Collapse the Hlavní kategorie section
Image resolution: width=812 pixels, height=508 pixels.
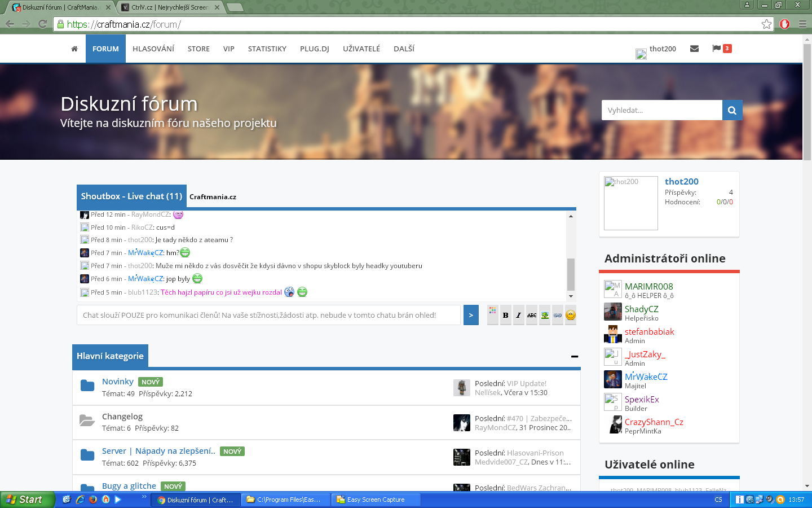pyautogui.click(x=574, y=356)
